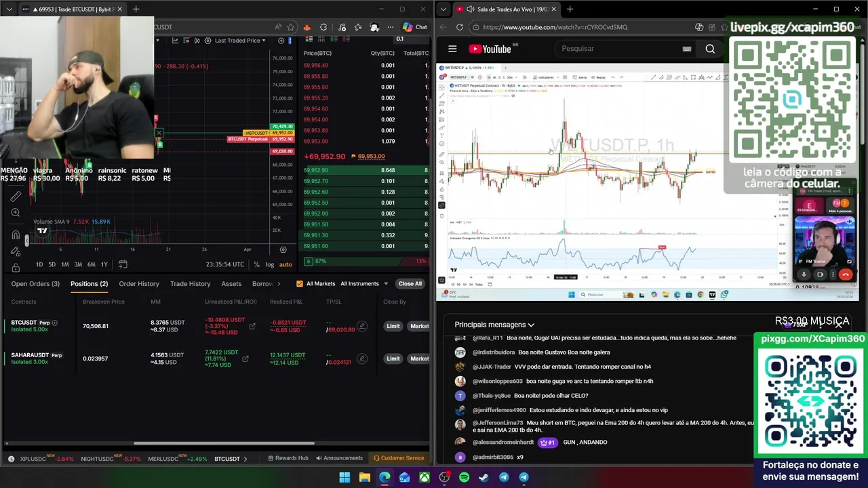Uncheck the All Markets checkbox
868x488 pixels.
click(x=300, y=284)
